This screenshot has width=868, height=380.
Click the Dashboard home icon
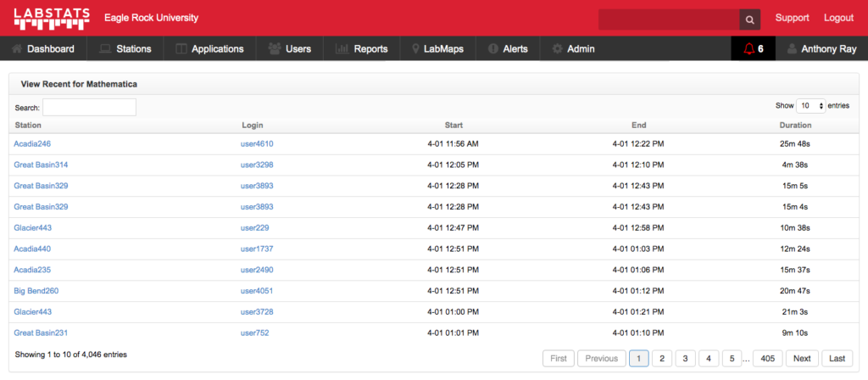pyautogui.click(x=17, y=48)
